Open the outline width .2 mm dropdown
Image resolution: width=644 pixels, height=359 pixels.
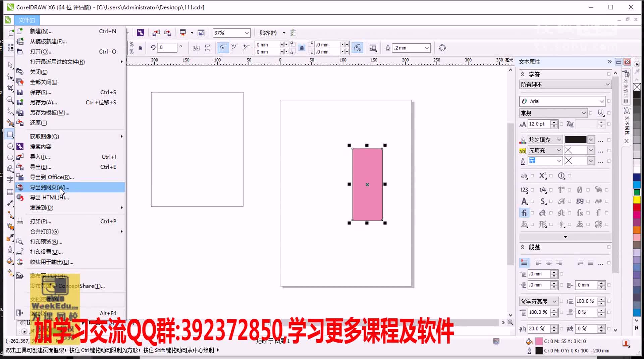[x=426, y=48]
